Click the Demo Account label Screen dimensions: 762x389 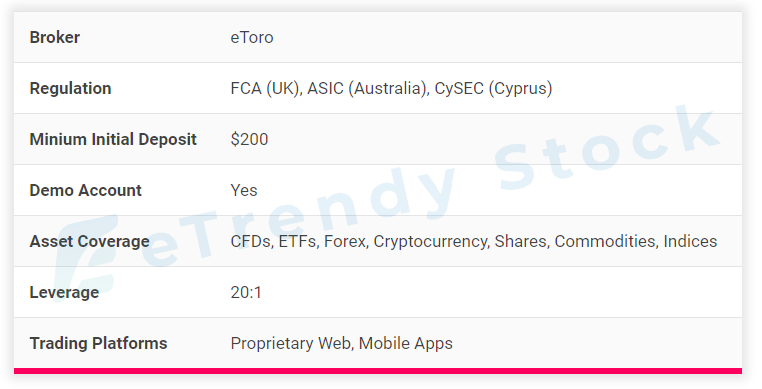(x=86, y=190)
